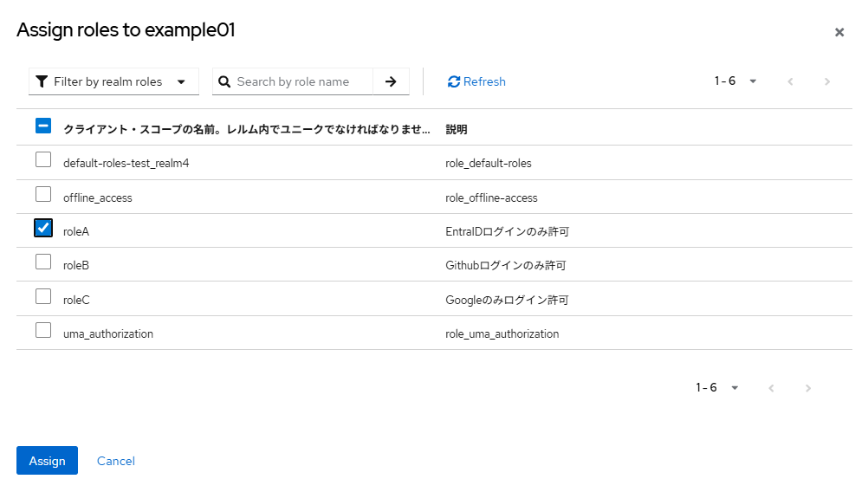Click the '説明' column header

(x=457, y=130)
